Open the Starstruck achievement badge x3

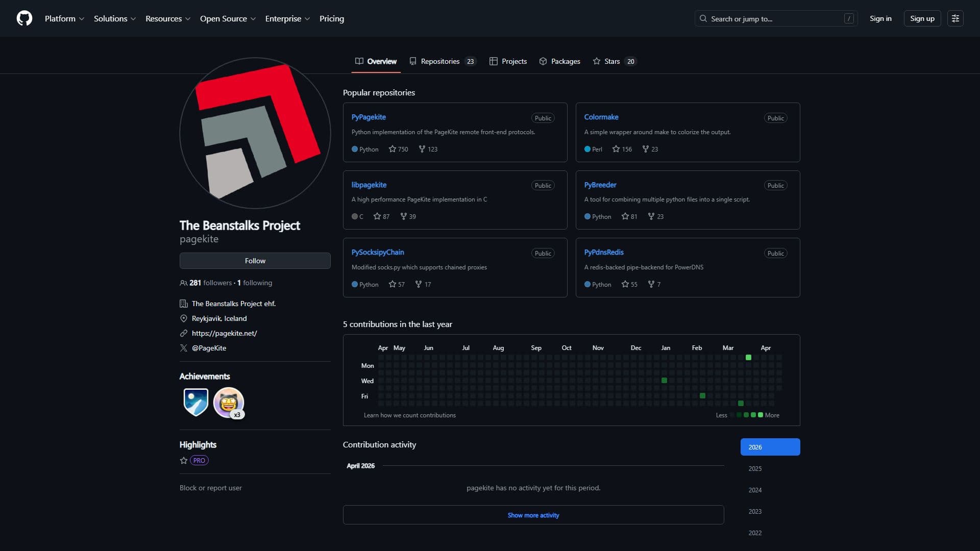coord(229,403)
